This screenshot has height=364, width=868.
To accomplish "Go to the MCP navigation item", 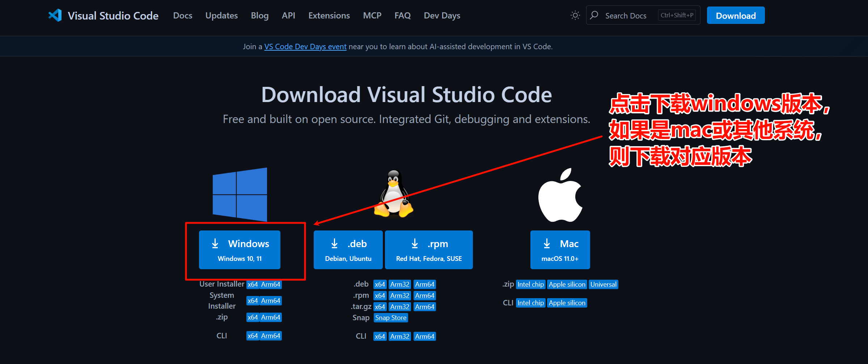I will (x=372, y=16).
